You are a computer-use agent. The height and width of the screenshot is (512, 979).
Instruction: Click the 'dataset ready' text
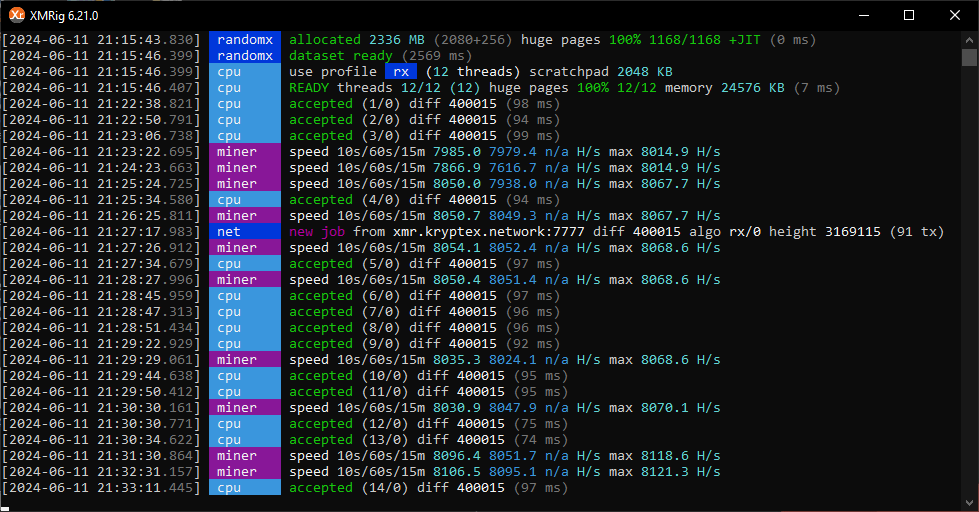340,56
